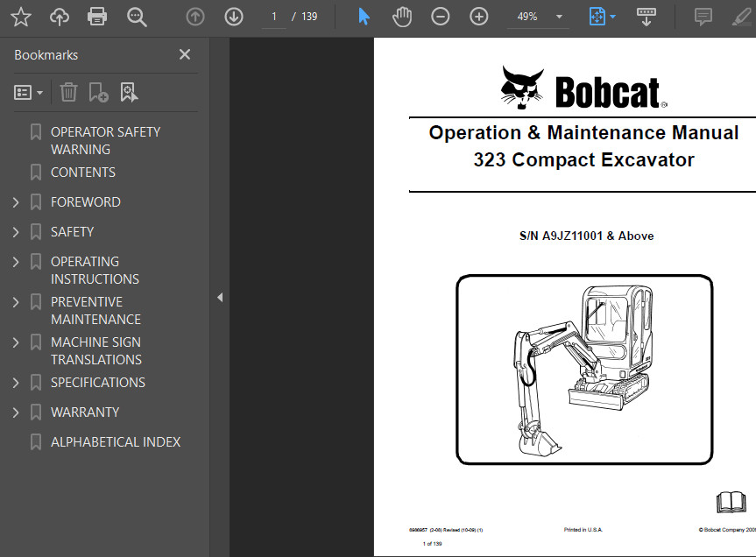
Task: Click the '323 Compact Excavator' title text
Action: pyautogui.click(x=584, y=160)
